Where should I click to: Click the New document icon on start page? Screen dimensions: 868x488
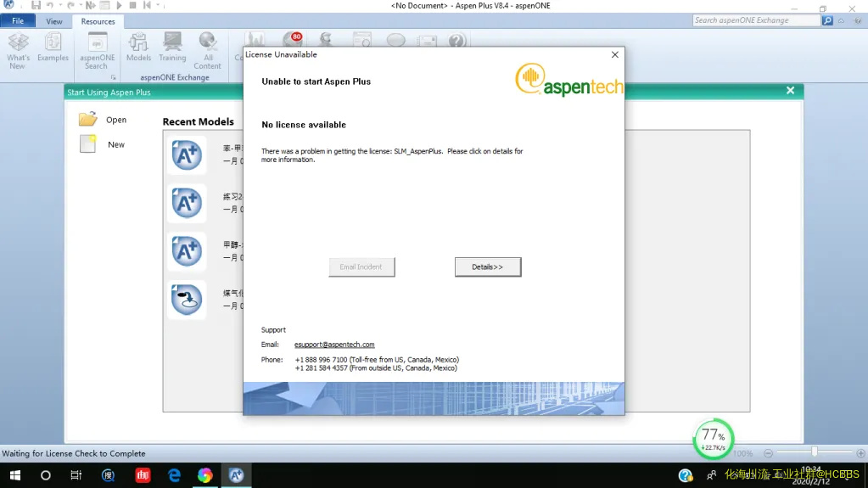[x=87, y=144]
